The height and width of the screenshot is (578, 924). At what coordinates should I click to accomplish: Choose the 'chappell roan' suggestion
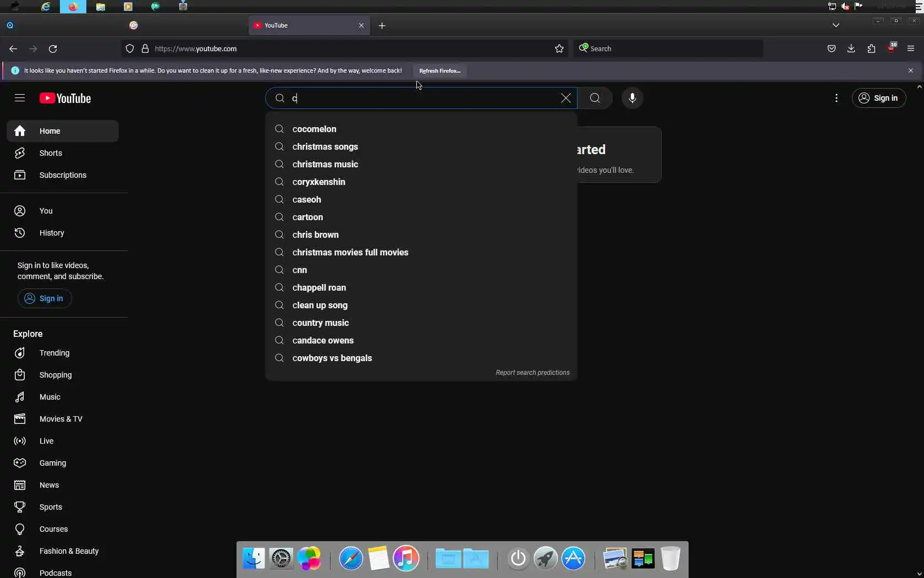click(x=421, y=287)
